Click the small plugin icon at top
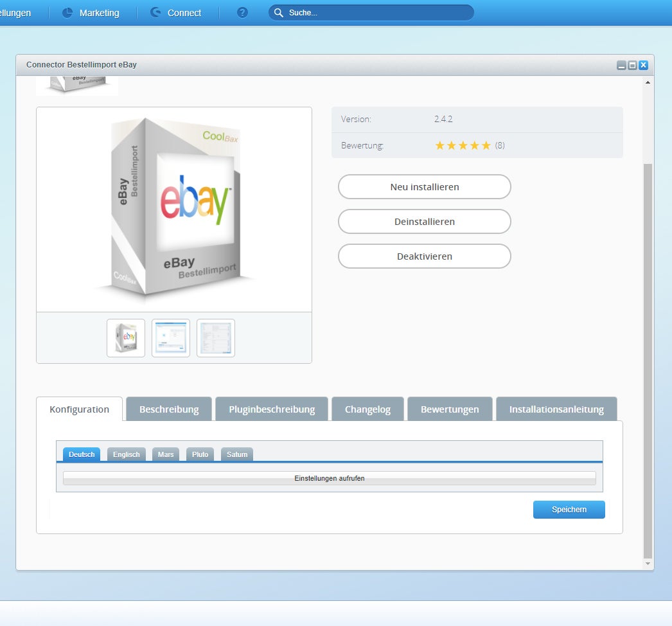 tap(77, 85)
